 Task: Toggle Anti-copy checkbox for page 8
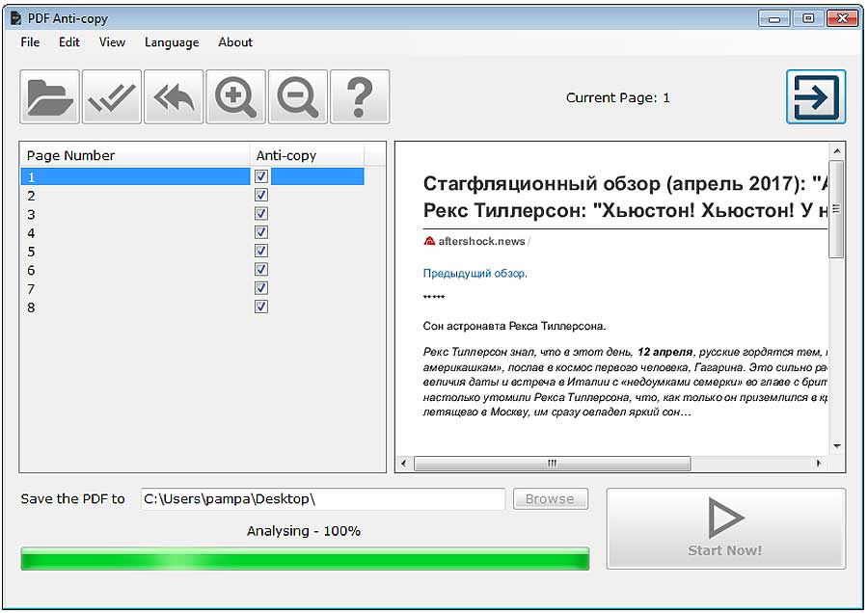click(261, 306)
